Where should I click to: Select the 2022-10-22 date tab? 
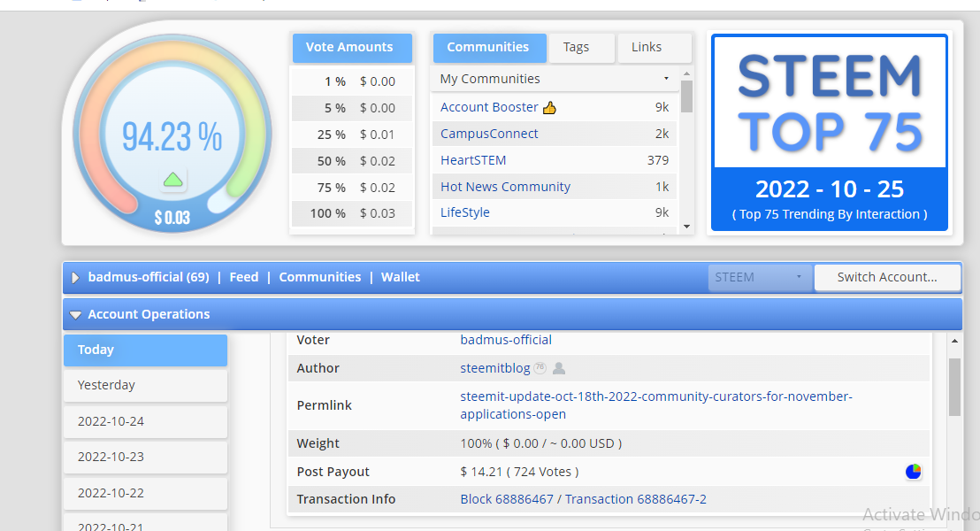coord(145,493)
